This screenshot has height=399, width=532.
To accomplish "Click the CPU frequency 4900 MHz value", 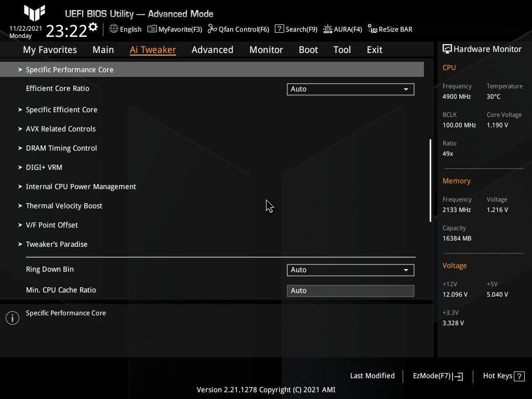I will (x=457, y=97).
